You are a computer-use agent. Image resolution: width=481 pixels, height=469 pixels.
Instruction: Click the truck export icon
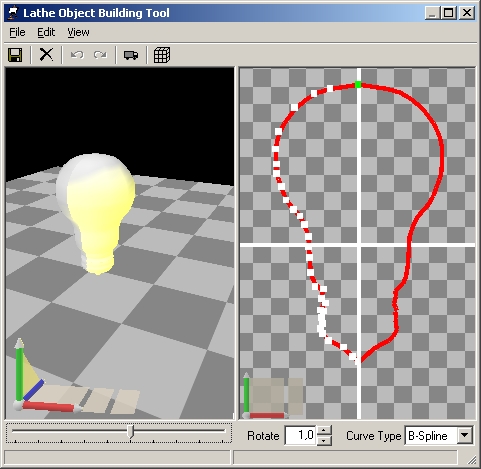131,55
